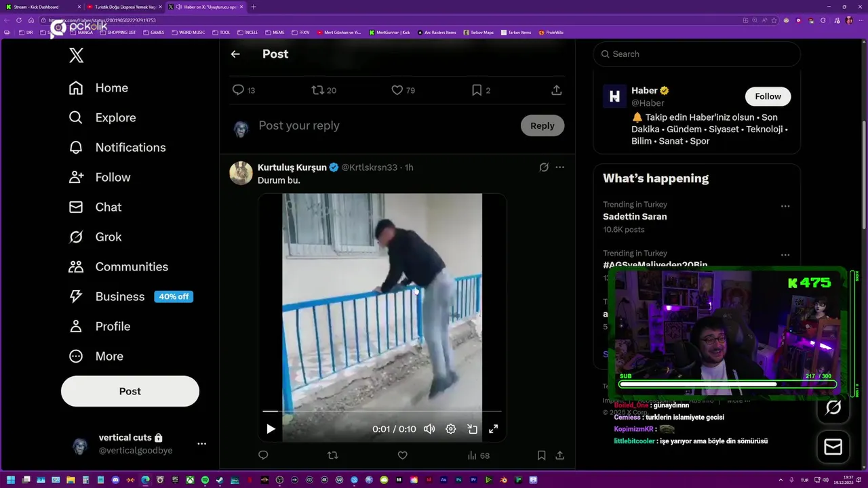Open Follow from the sidebar
Image resolution: width=868 pixels, height=488 pixels.
(100, 178)
